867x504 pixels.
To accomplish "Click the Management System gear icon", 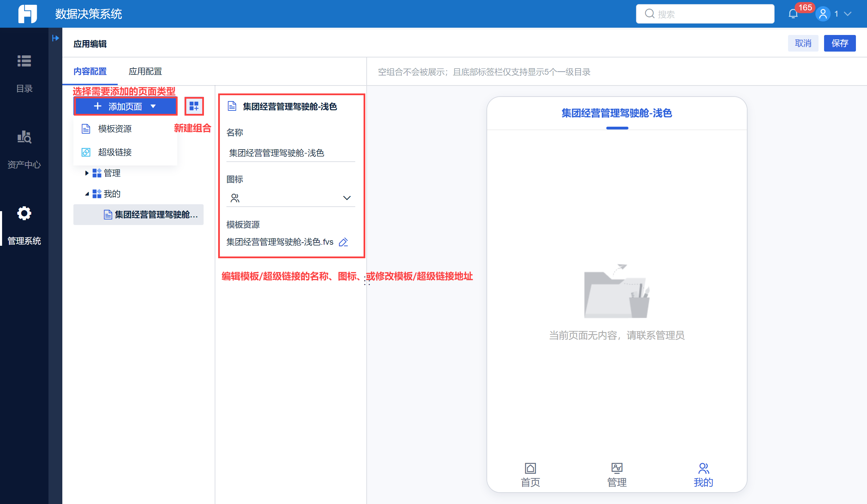I will coord(24,214).
